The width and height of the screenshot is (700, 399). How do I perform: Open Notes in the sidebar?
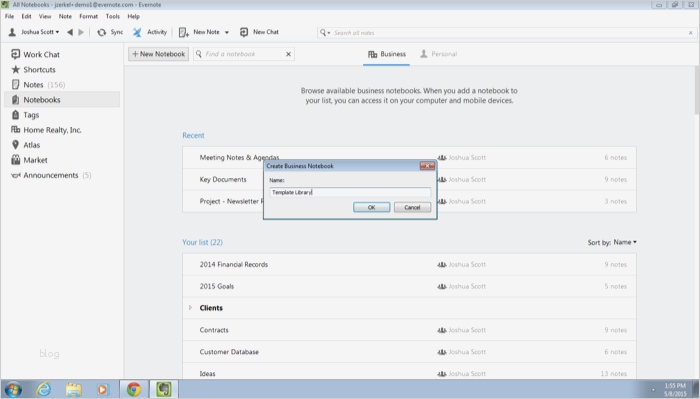38,85
